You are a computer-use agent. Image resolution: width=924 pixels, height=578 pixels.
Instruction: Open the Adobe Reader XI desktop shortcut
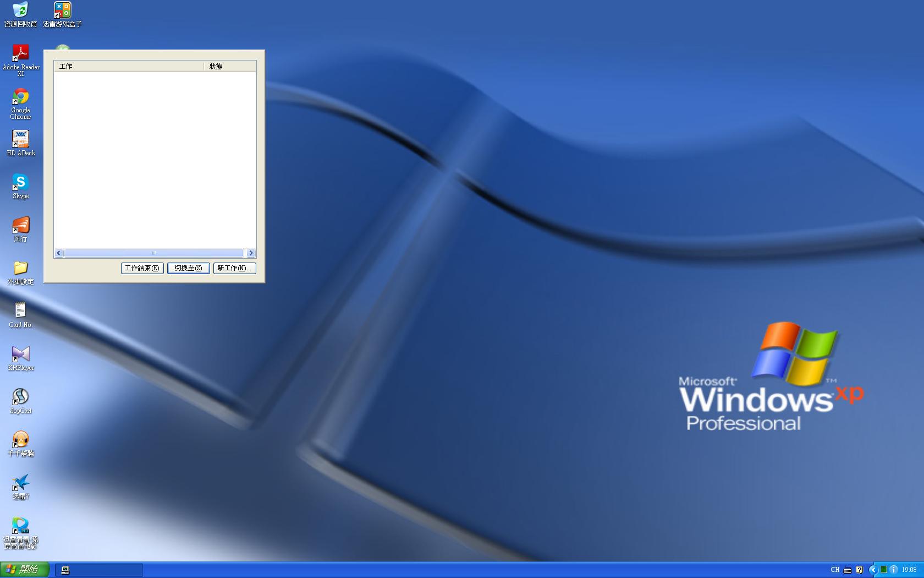[20, 53]
